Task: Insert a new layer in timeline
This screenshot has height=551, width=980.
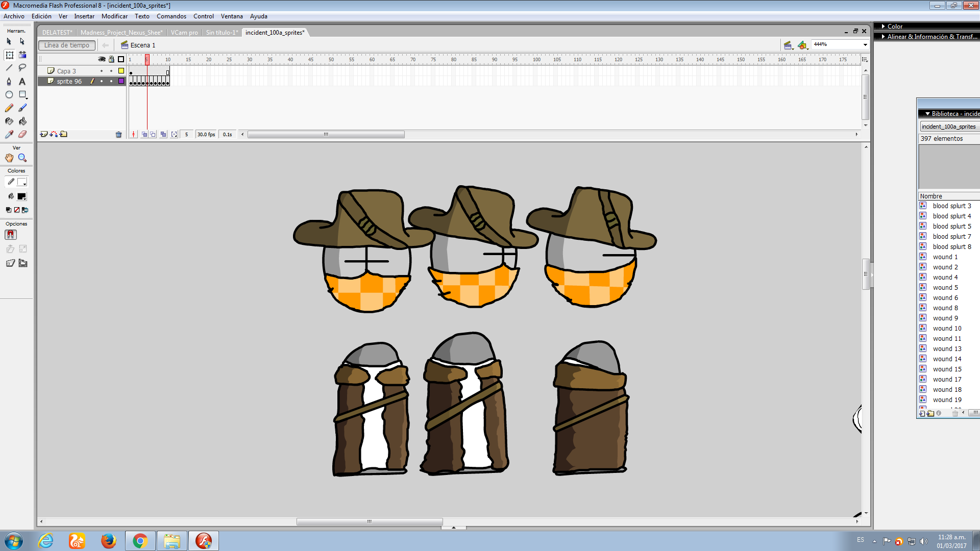Action: (x=44, y=134)
